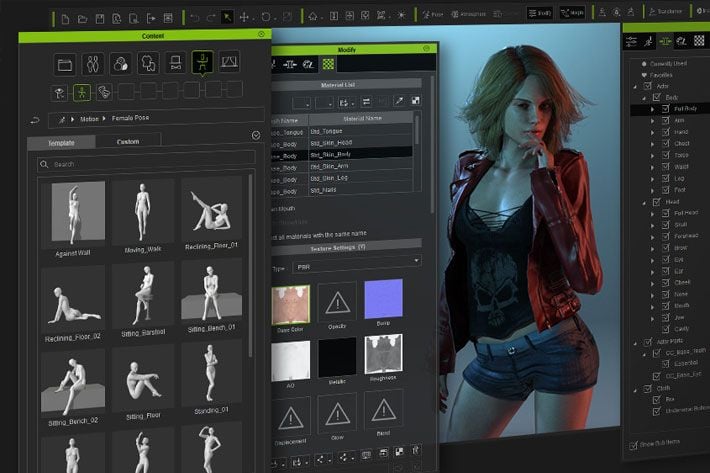Choose the Sitting_Barstool pose thumbnail

tap(143, 297)
